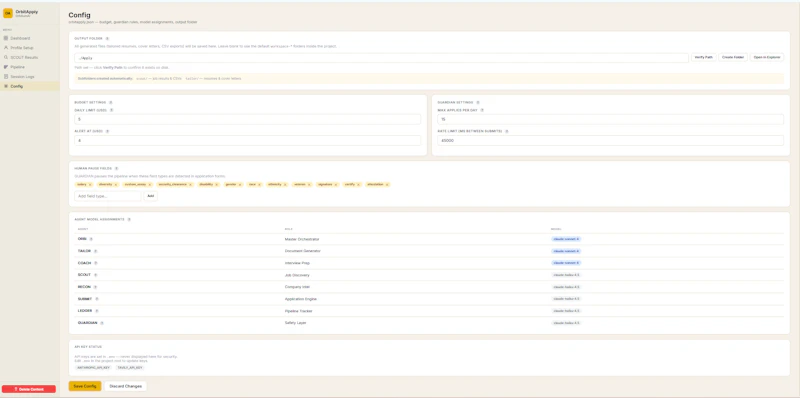Screen dimensions: 800x398
Task: Click the Safety Layer role text
Action: click(x=295, y=323)
